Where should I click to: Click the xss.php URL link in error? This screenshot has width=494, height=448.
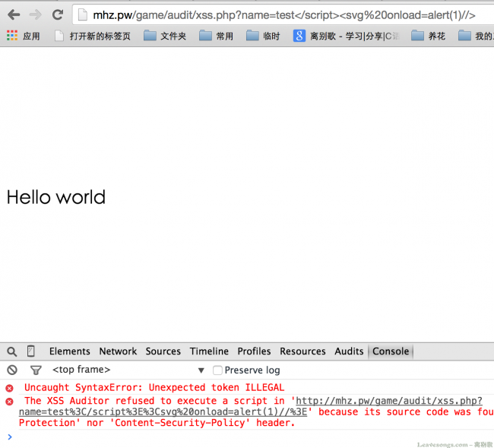pos(388,401)
